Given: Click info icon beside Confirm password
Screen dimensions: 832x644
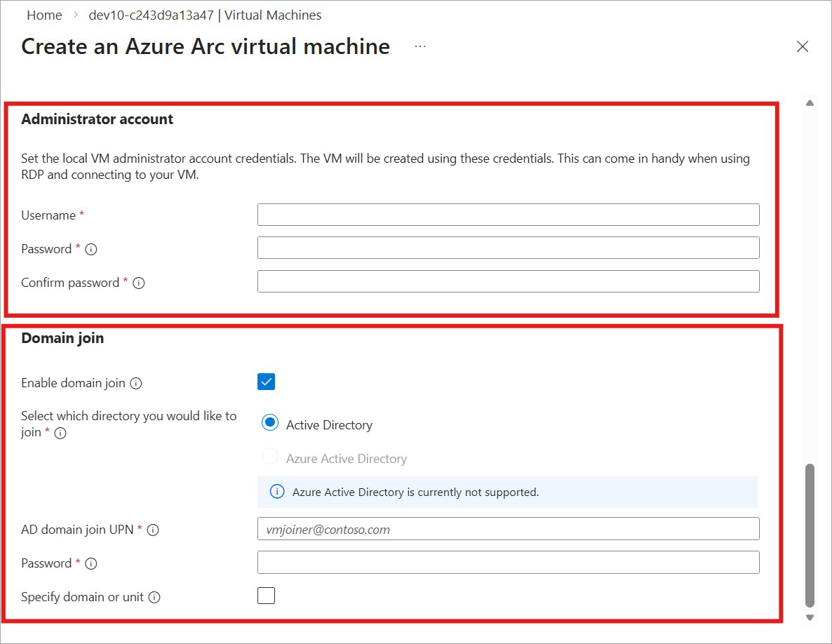Looking at the screenshot, I should pos(139,283).
